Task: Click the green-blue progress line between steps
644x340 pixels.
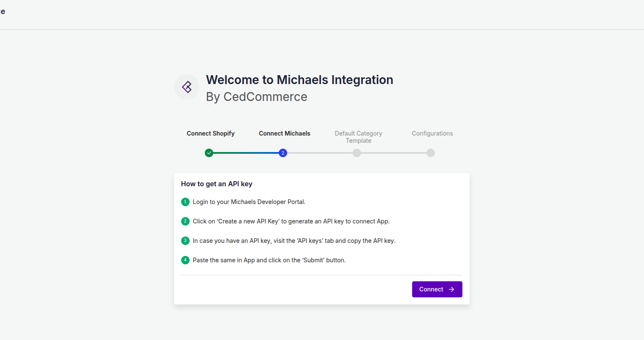Action: click(246, 153)
